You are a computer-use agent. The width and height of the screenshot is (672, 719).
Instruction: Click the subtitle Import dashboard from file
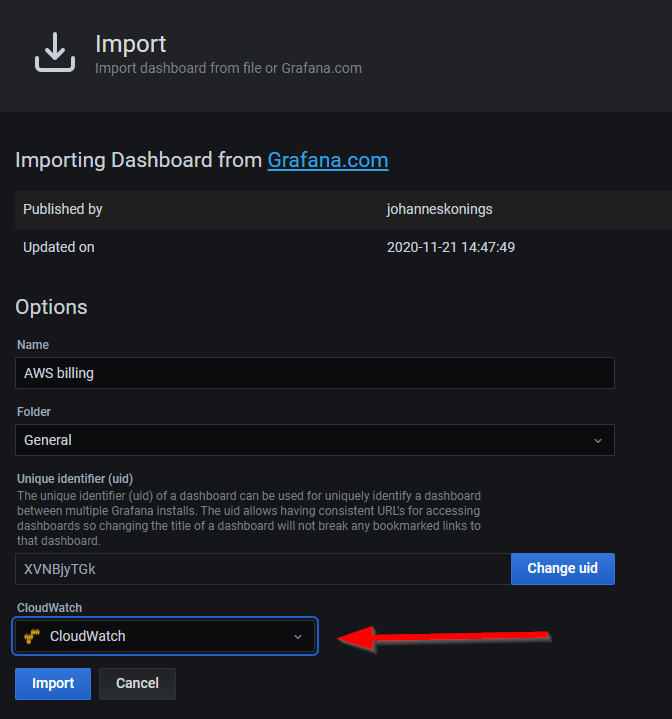click(228, 68)
